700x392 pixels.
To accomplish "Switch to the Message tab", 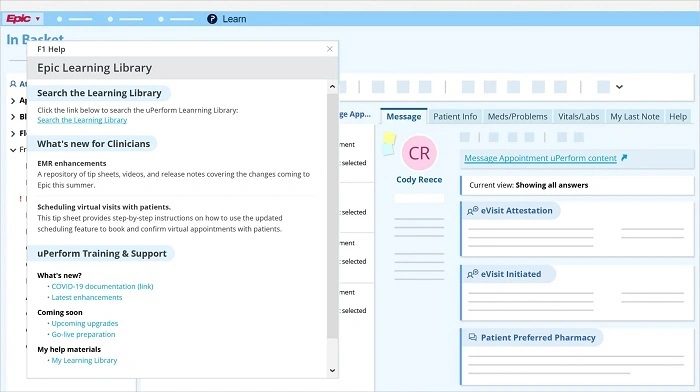I will click(x=404, y=117).
